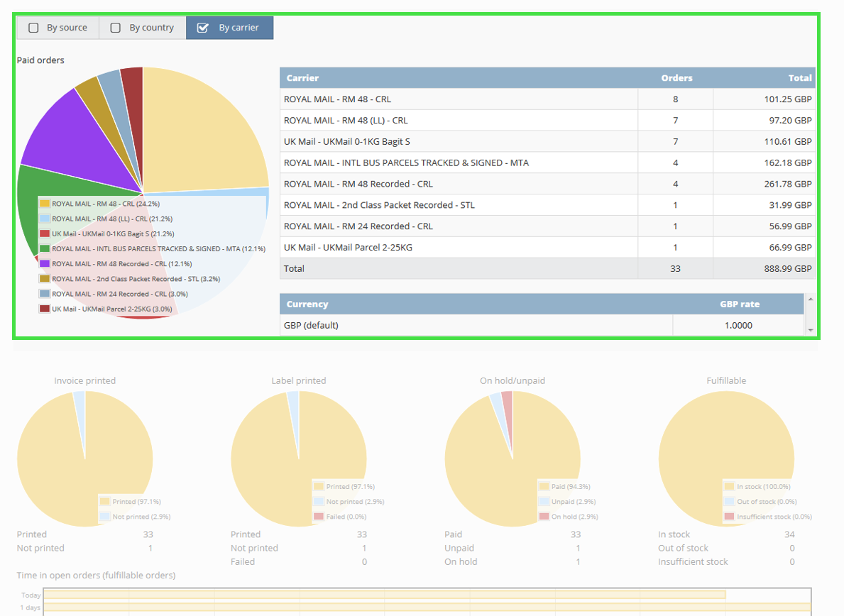Click the Today bar in open orders timeline
This screenshot has width=844, height=616.
[384, 595]
